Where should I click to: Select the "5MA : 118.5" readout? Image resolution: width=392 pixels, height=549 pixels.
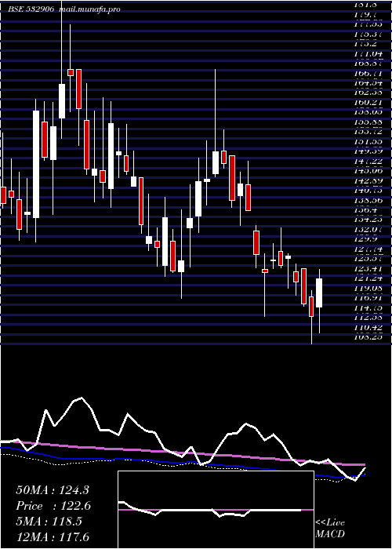[x=49, y=522]
